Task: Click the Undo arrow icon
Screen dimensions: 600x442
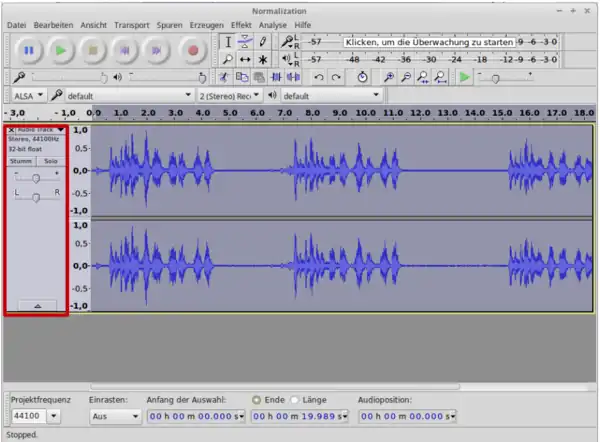Action: pyautogui.click(x=318, y=77)
